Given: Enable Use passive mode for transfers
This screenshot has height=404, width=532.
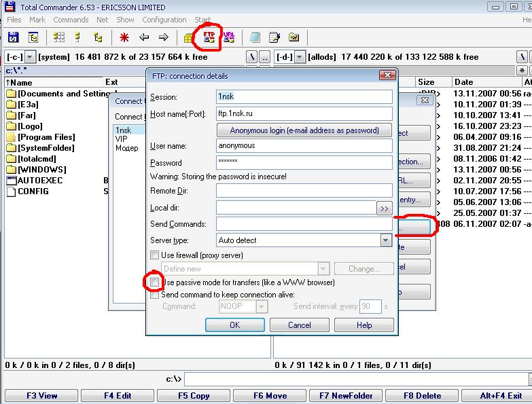Looking at the screenshot, I should pos(155,282).
